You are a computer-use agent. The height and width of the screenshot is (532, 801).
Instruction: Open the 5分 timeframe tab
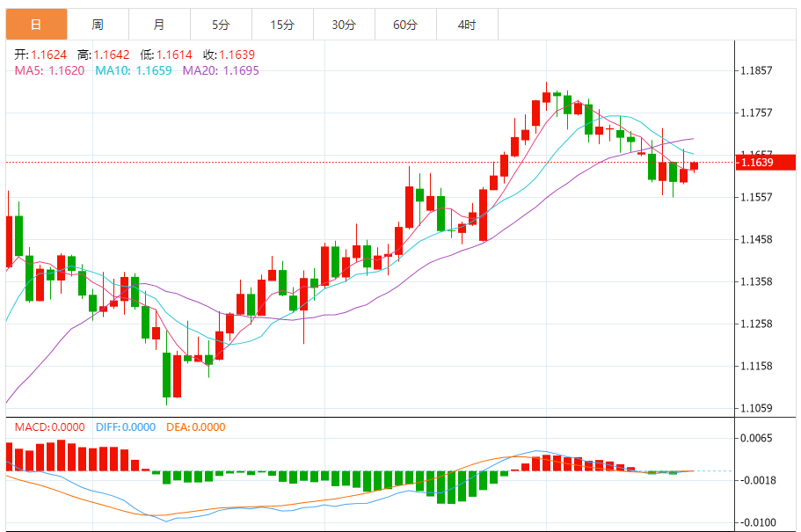(221, 24)
